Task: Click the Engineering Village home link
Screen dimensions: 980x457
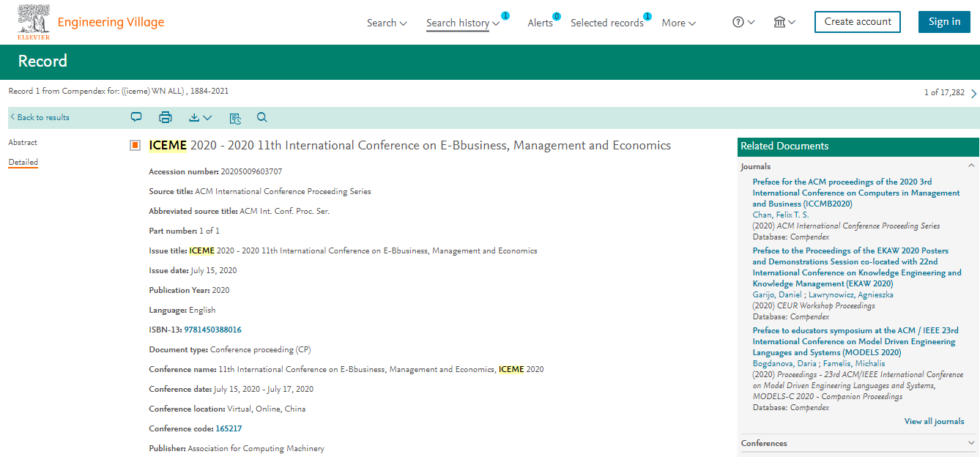Action: click(x=111, y=22)
